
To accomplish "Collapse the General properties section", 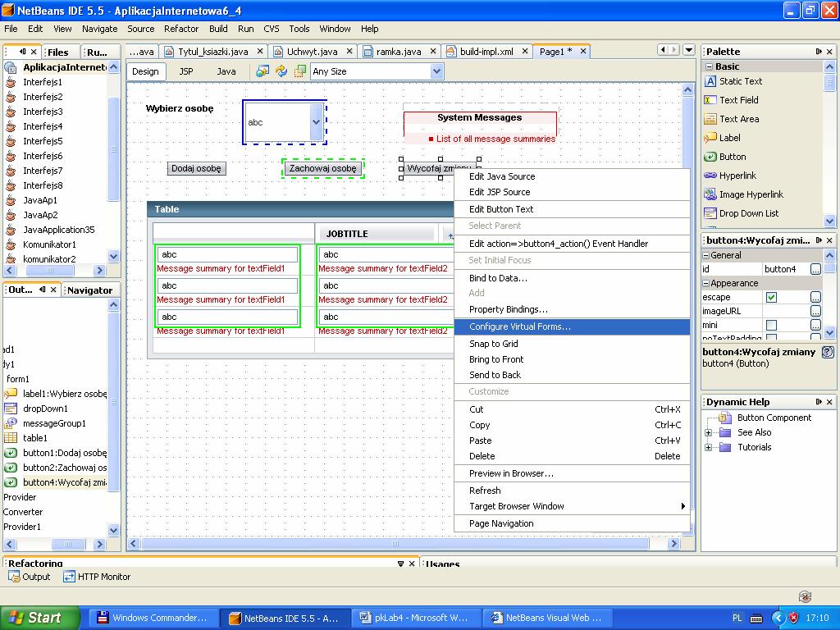I will pyautogui.click(x=706, y=256).
